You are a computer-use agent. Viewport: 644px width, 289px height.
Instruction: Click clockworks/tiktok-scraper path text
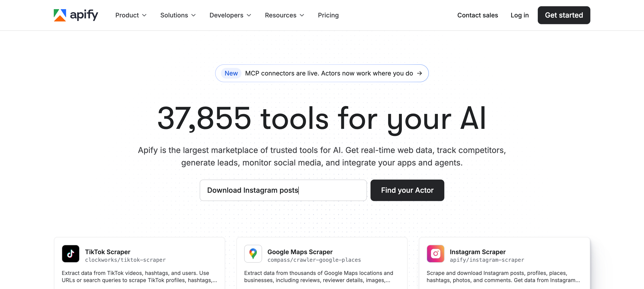tap(125, 260)
